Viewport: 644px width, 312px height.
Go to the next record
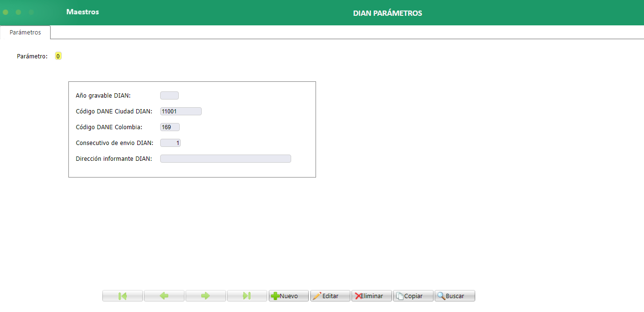(x=206, y=296)
